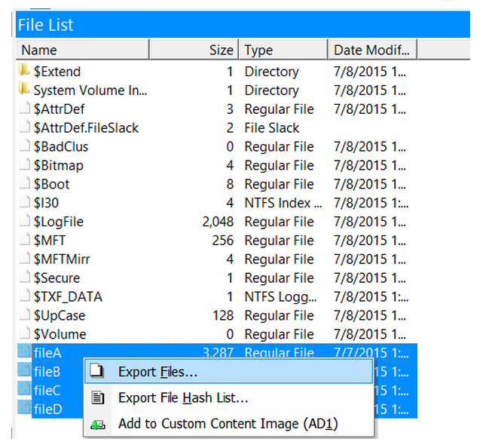This screenshot has width=483, height=448.
Task: Click the file icon beside $MFT
Action: pyautogui.click(x=25, y=240)
